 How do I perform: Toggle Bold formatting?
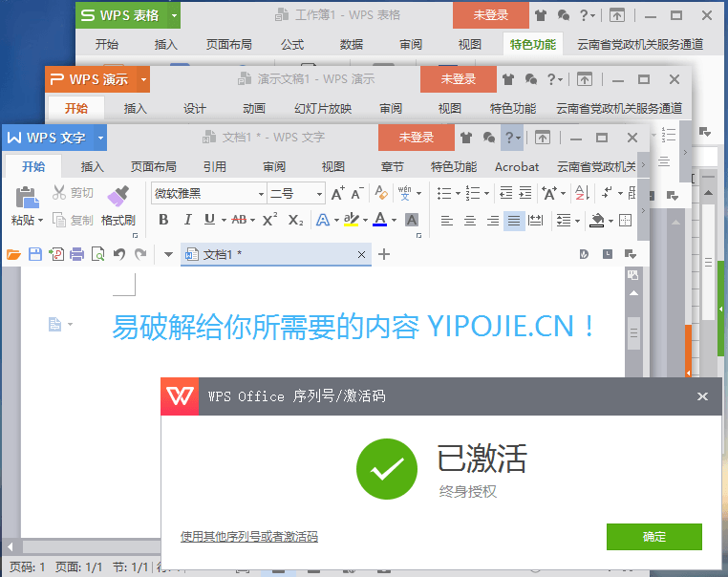click(x=163, y=220)
